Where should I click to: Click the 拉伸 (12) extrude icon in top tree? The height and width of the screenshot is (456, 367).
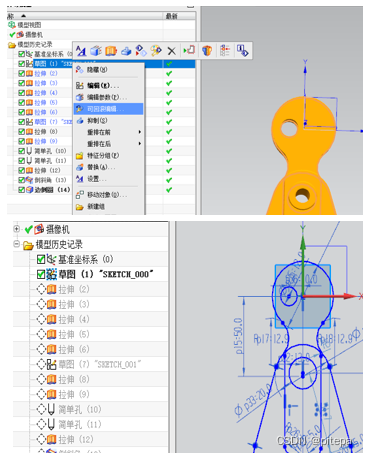pyautogui.click(x=29, y=170)
